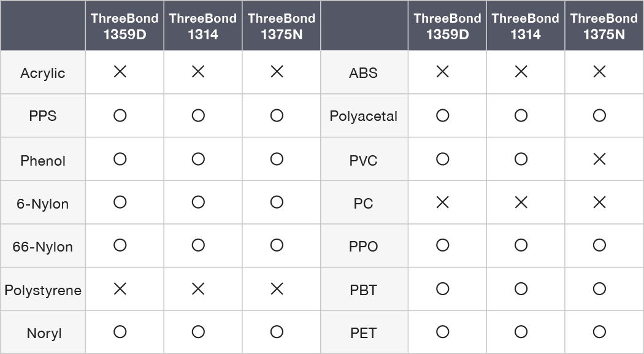
Task: Select the Polystyrene row label
Action: tap(43, 290)
